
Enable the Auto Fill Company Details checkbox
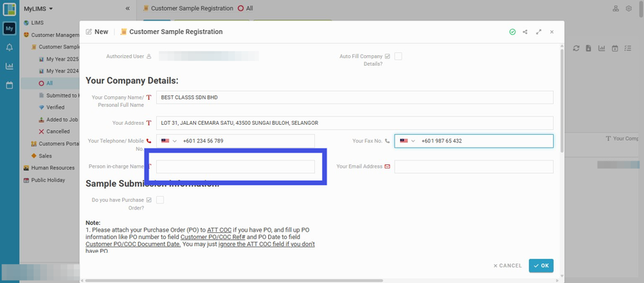pos(398,57)
